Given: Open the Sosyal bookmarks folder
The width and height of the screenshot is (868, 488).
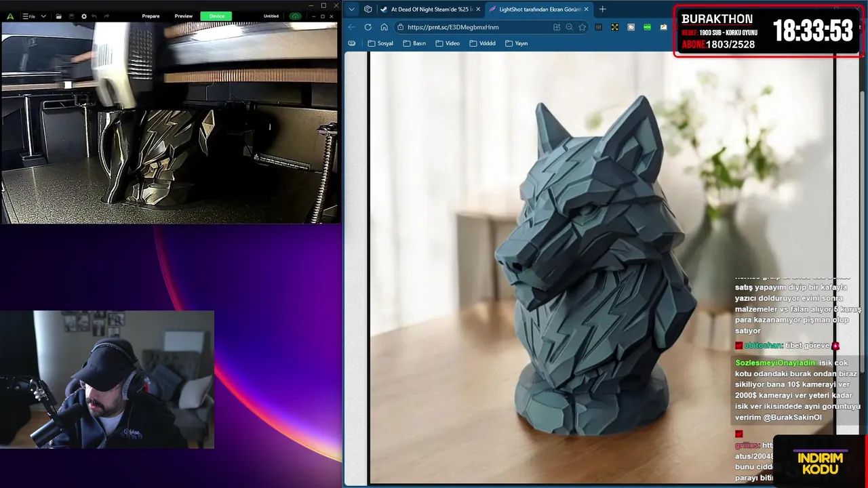Looking at the screenshot, I should tap(380, 43).
